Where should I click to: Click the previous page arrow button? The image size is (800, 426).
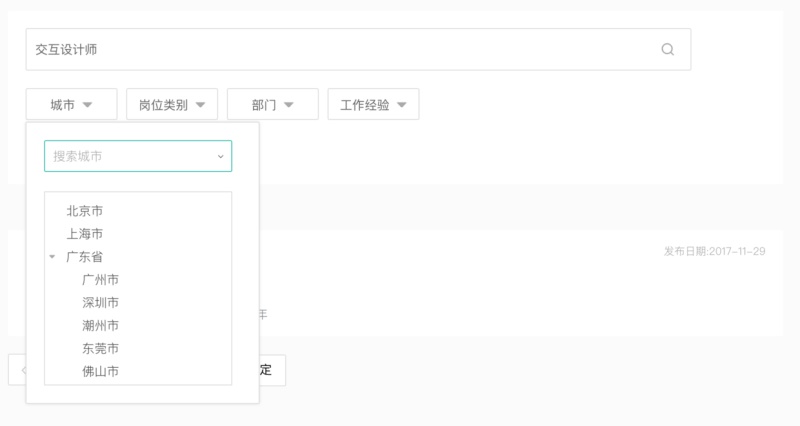[17, 370]
